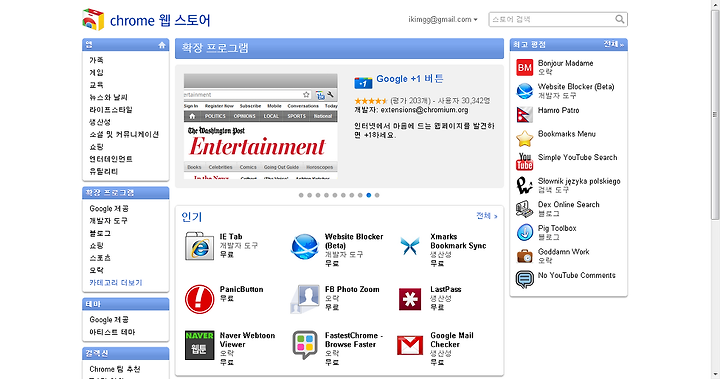Click the 확장 프로그램 sidebar section header

(x=125, y=193)
